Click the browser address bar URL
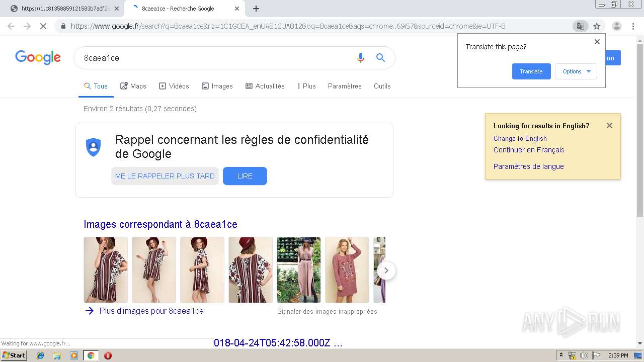The width and height of the screenshot is (644, 362). pyautogui.click(x=288, y=26)
